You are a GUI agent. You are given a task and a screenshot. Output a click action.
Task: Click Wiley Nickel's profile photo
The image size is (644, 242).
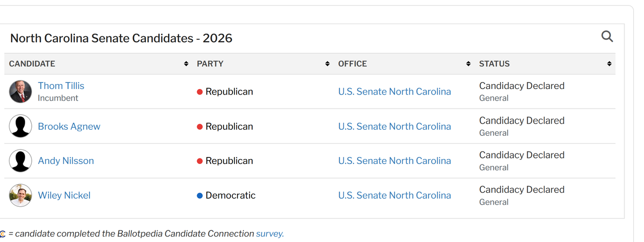tap(21, 195)
